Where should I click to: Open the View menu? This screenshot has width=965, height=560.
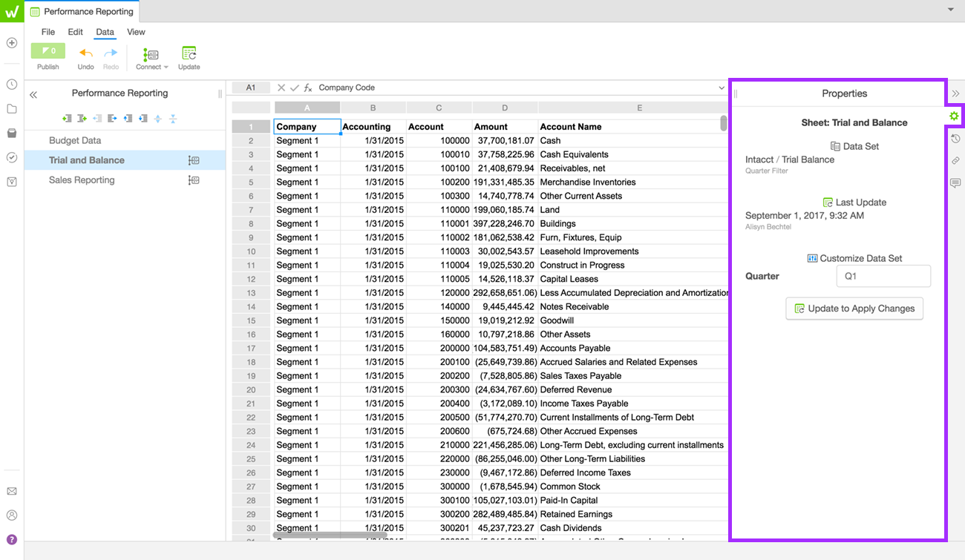click(136, 32)
